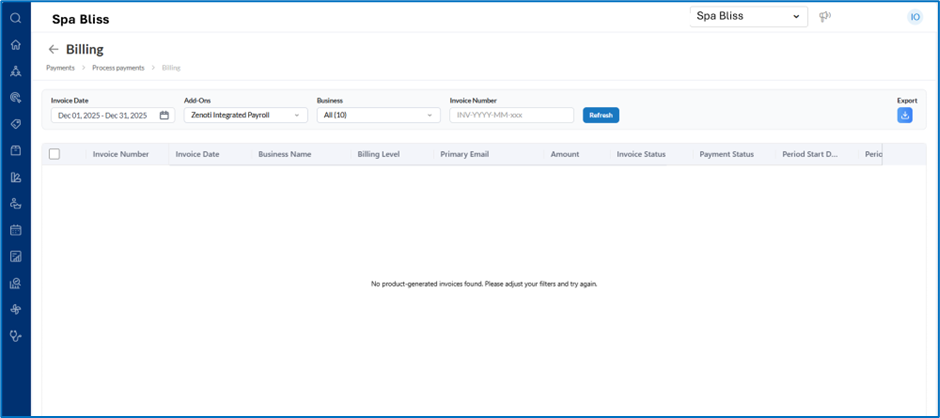Go to Home via sidebar icon
The image size is (940, 418).
[16, 44]
